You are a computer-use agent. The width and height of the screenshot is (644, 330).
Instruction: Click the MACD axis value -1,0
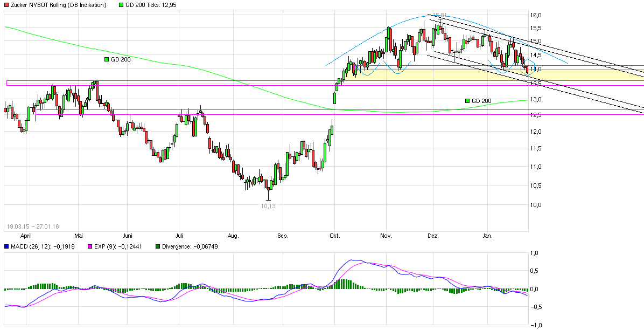[x=536, y=325]
